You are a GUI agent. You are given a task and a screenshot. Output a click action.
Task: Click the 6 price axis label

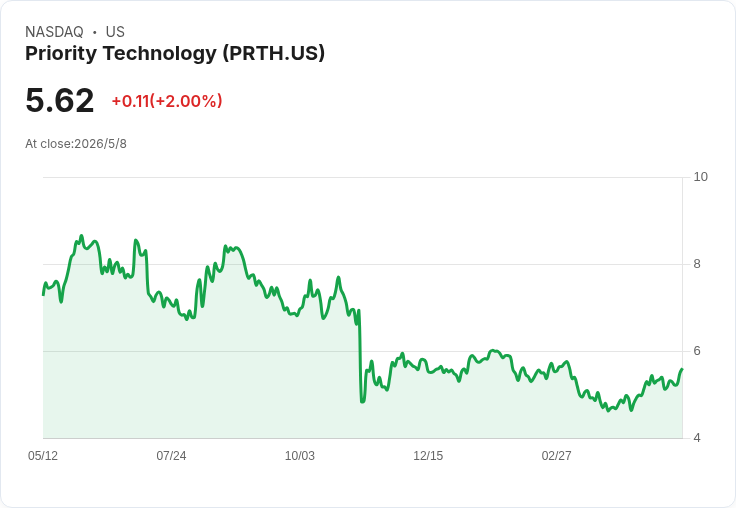click(x=697, y=351)
